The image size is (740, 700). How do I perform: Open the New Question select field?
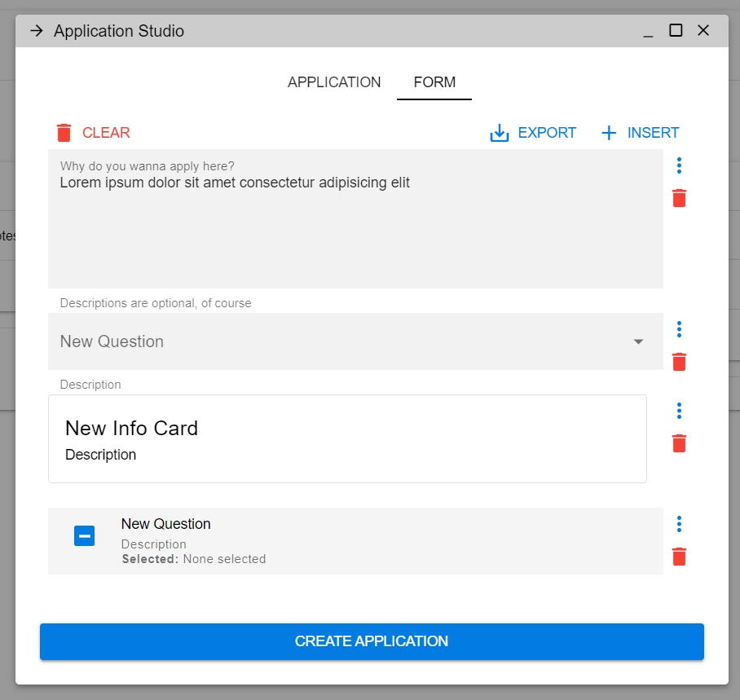[355, 341]
